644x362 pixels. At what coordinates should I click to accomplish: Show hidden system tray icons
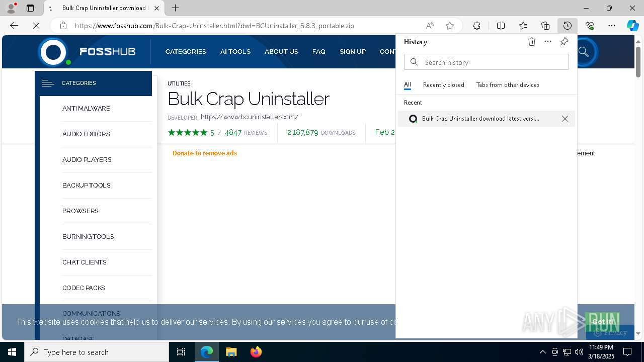tap(542, 352)
